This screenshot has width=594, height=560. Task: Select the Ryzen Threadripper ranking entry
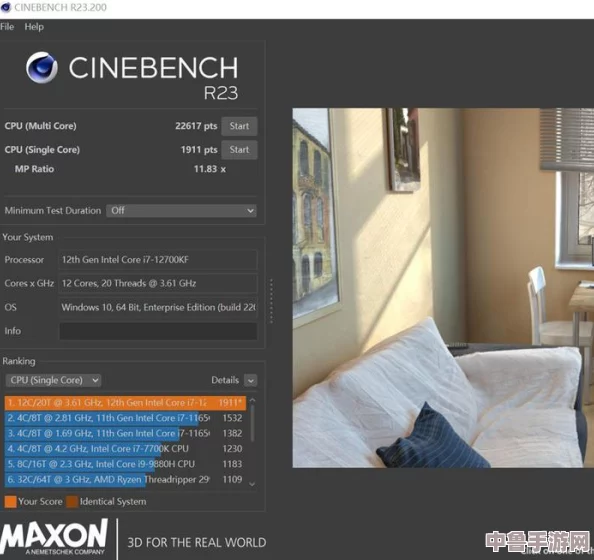click(x=125, y=480)
